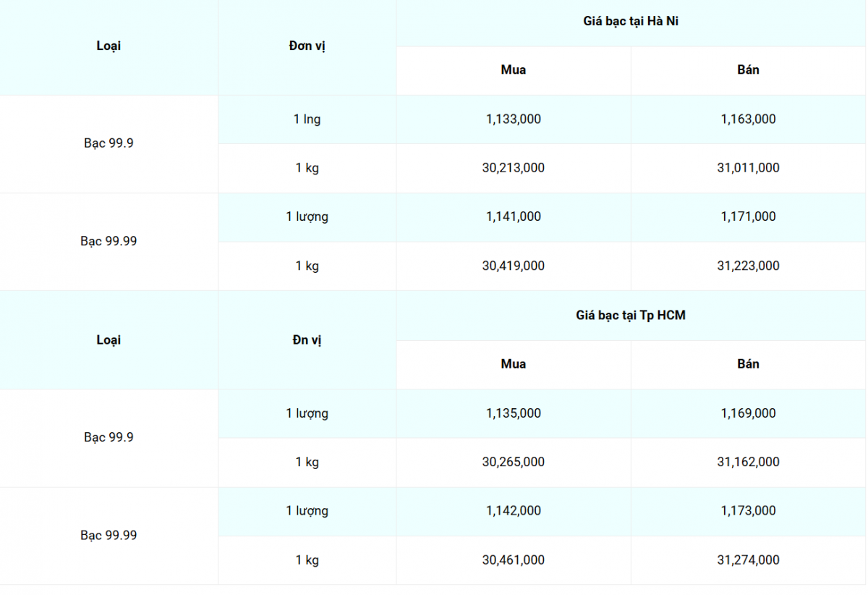Click sell price 1,171,000

point(748,216)
